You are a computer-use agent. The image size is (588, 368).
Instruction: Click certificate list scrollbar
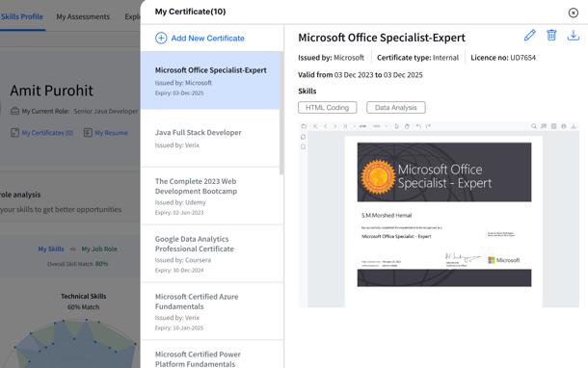281,113
